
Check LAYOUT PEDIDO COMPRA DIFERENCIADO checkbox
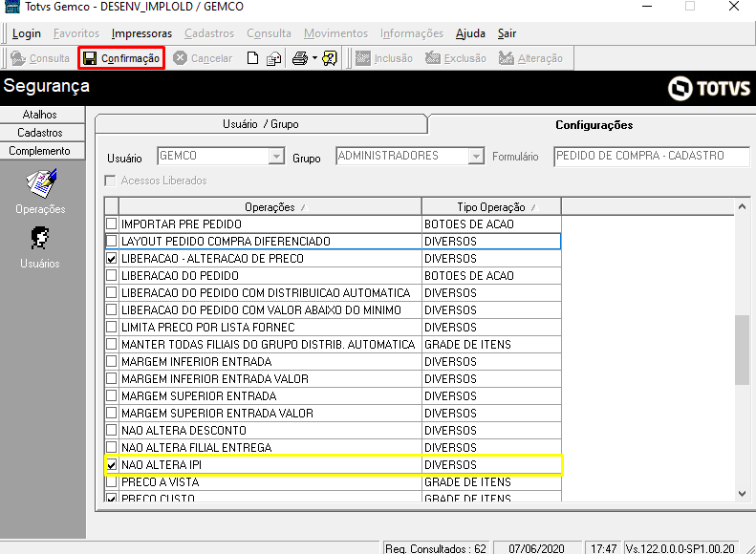pos(112,241)
